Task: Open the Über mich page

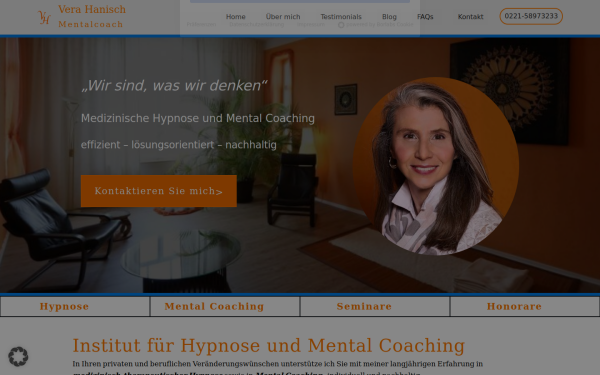Action: pyautogui.click(x=283, y=16)
